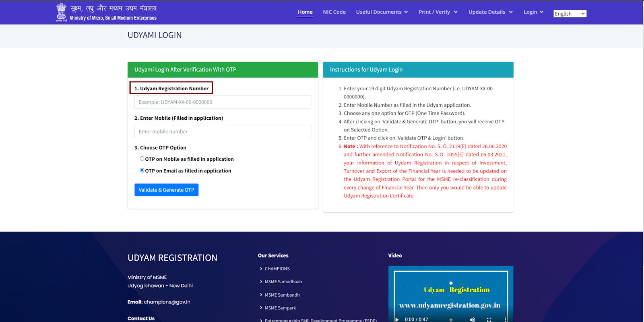Click the '2. Enter Mobile (Filled in application)' label

[x=179, y=118]
